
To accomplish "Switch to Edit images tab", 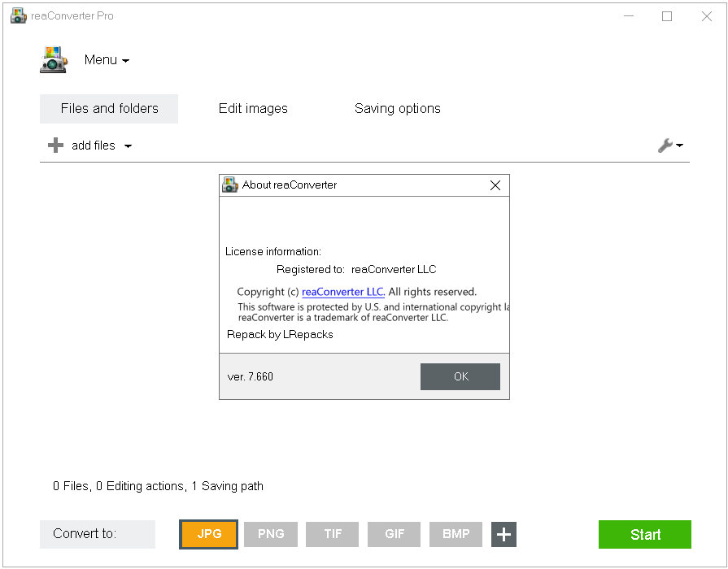I will tap(253, 109).
